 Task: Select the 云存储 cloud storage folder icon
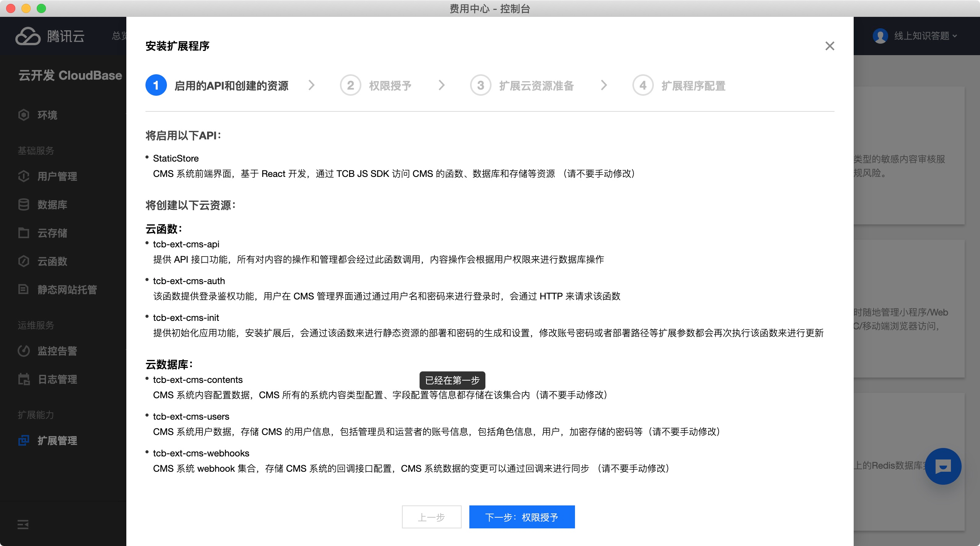24,233
